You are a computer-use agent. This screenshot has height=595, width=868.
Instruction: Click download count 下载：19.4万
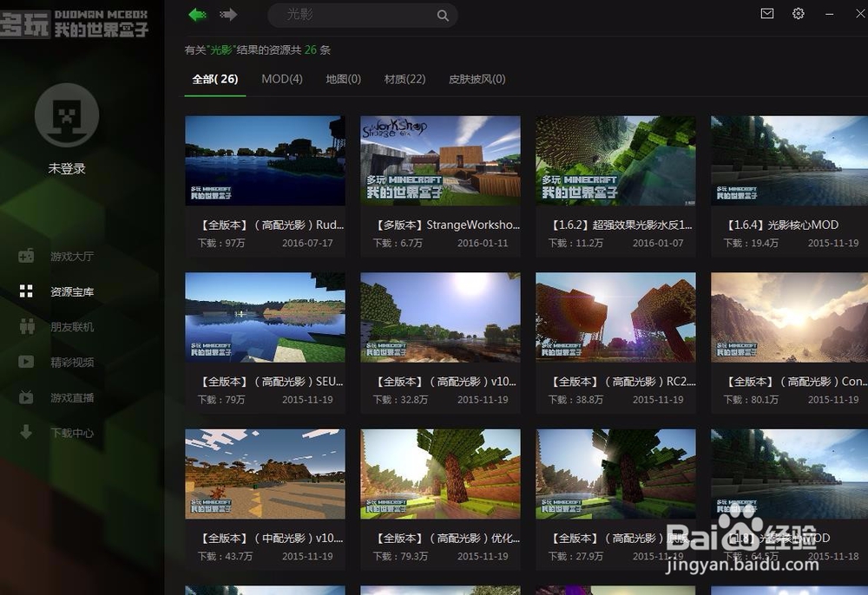coord(751,243)
